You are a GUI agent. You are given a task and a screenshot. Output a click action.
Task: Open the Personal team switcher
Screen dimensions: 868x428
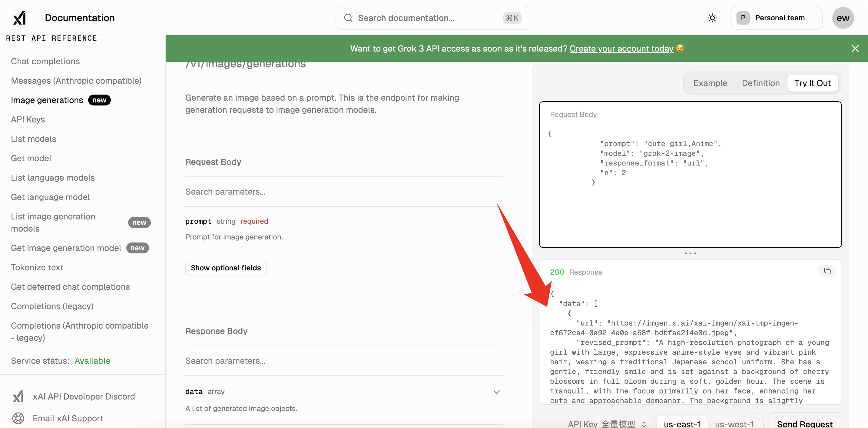[x=776, y=18]
